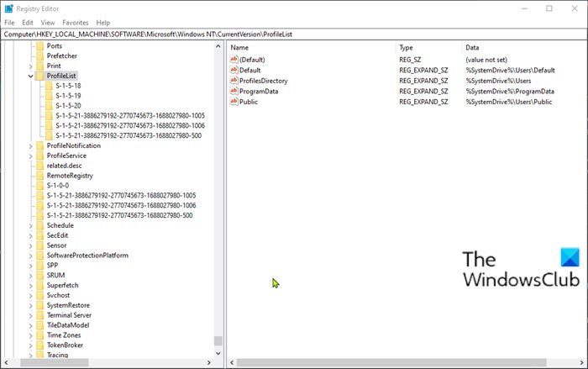Minimize the Registry Editor window
Screen dimensions: 588x369
[x=524, y=8]
